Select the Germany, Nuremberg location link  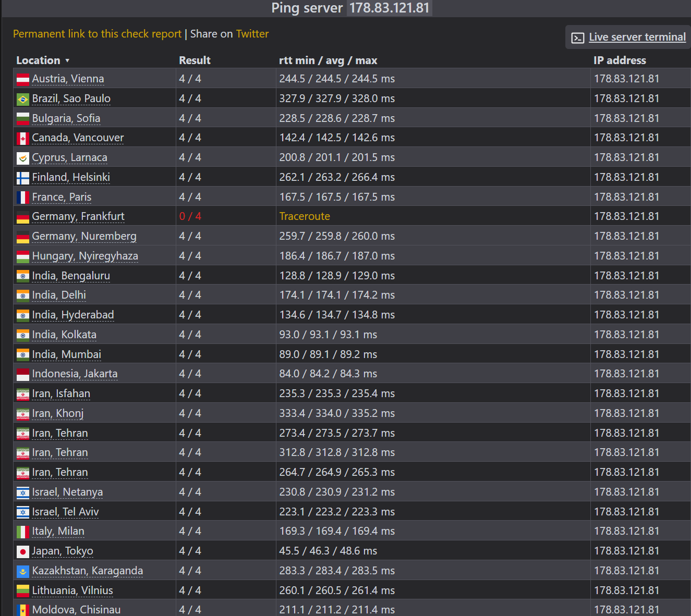click(84, 236)
